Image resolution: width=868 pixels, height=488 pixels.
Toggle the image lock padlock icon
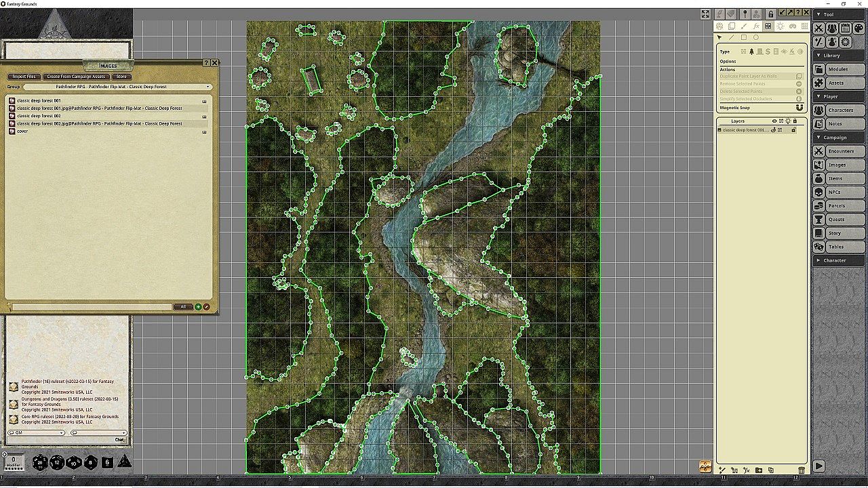point(770,14)
